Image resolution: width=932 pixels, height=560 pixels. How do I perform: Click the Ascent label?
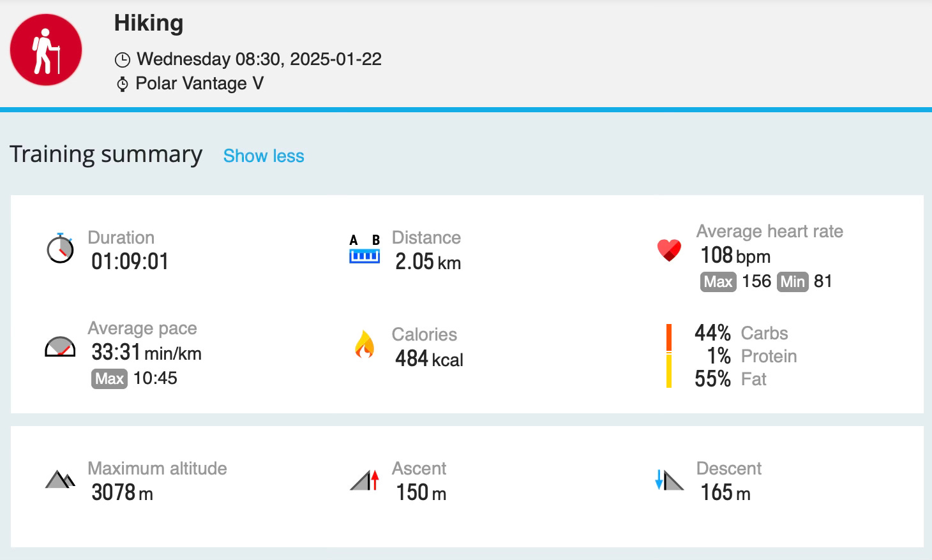[419, 468]
